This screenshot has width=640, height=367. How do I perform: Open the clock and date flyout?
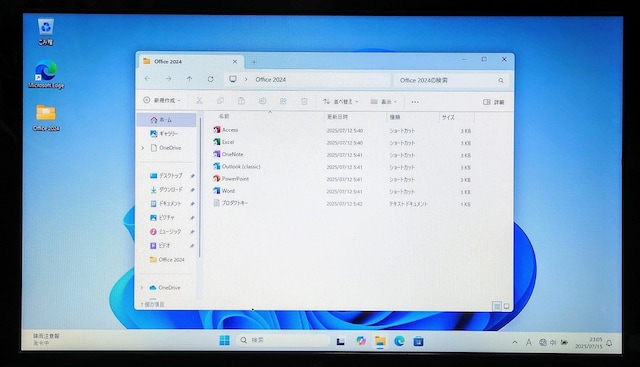click(x=589, y=343)
